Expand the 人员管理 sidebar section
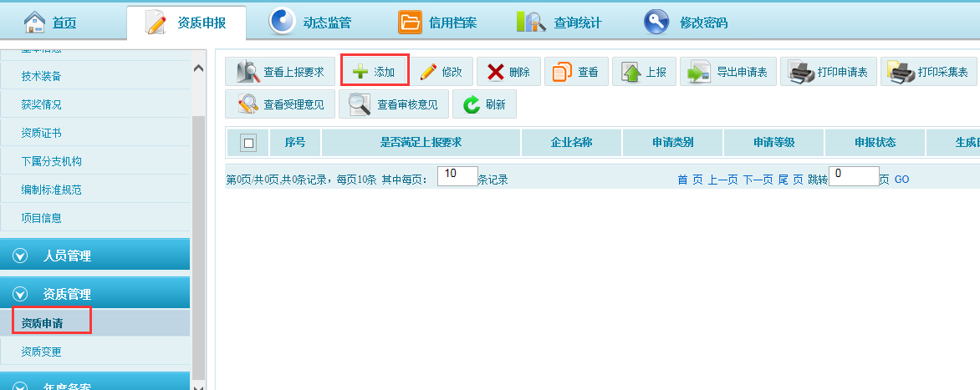 coord(20,256)
